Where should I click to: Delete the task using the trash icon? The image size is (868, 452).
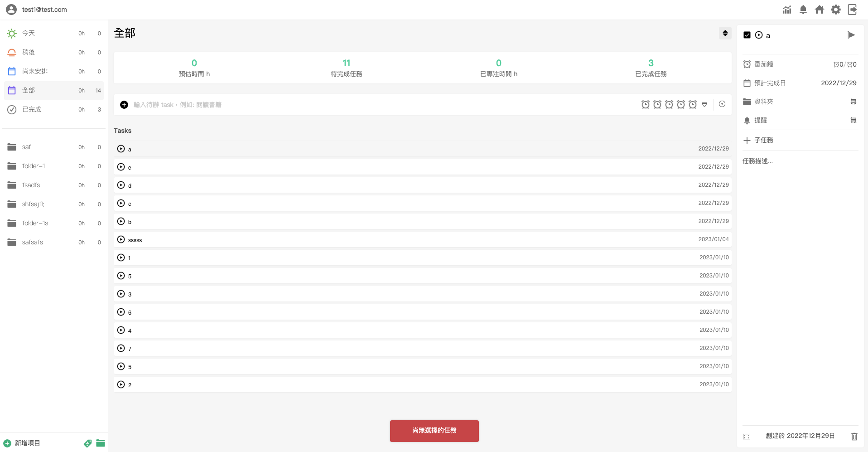click(854, 436)
